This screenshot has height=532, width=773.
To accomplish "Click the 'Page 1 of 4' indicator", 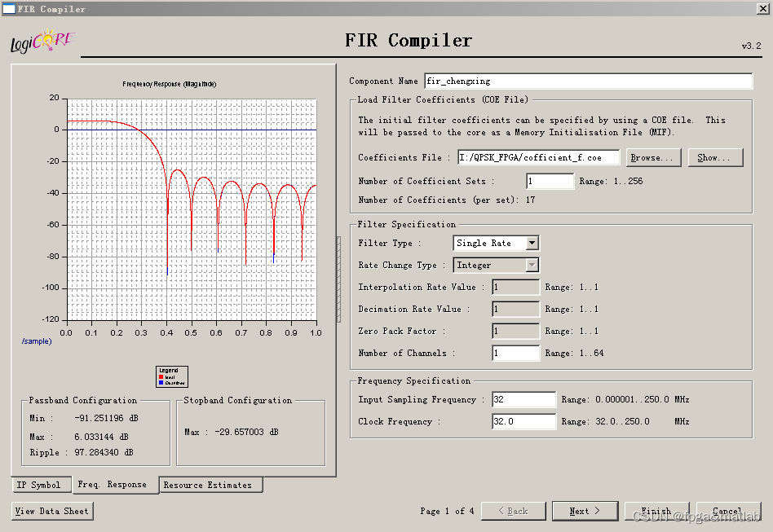I will [447, 512].
